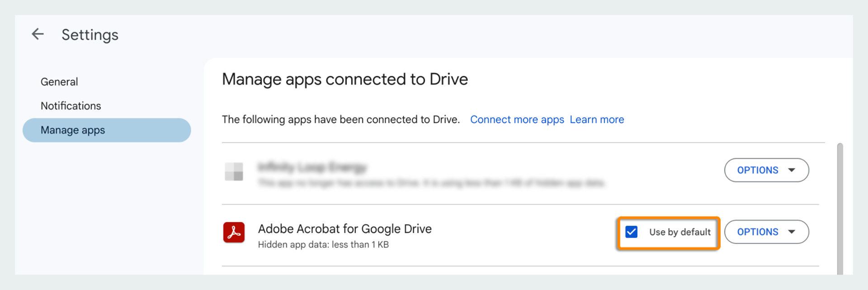Click the Adobe Acrobat app icon

pyautogui.click(x=234, y=232)
